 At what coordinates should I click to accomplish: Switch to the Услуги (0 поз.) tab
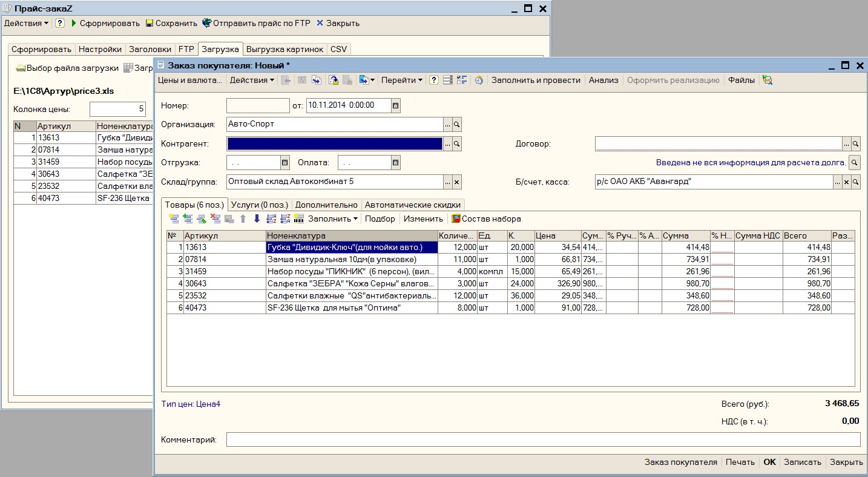(x=260, y=205)
